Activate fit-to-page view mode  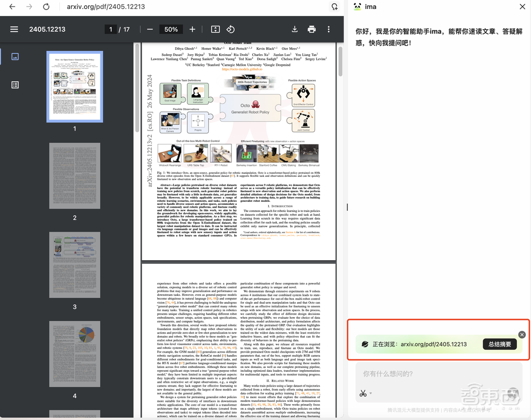[x=216, y=29]
